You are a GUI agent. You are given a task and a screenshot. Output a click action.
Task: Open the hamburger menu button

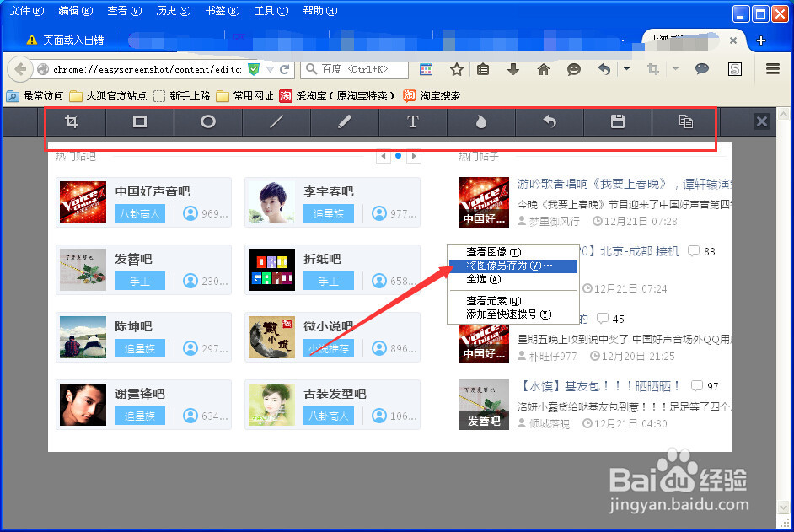click(x=773, y=69)
